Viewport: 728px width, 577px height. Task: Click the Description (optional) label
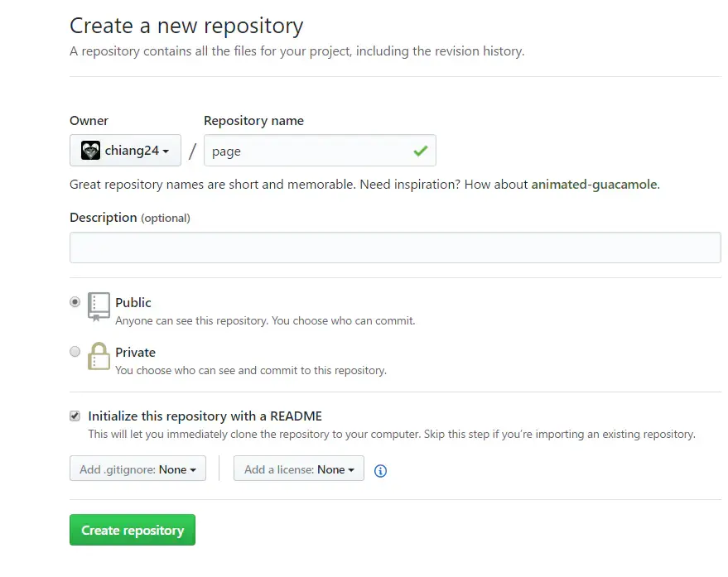[x=129, y=218]
